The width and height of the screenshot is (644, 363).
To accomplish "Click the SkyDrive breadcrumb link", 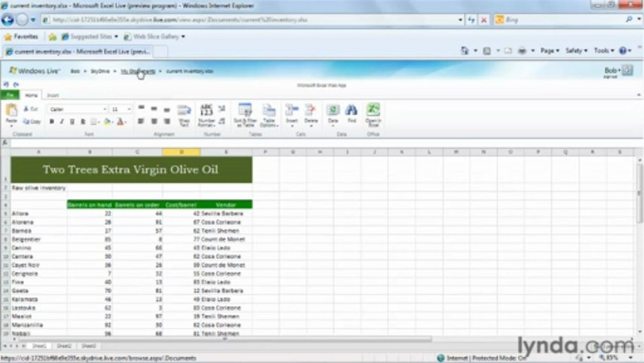I will 100,71.
